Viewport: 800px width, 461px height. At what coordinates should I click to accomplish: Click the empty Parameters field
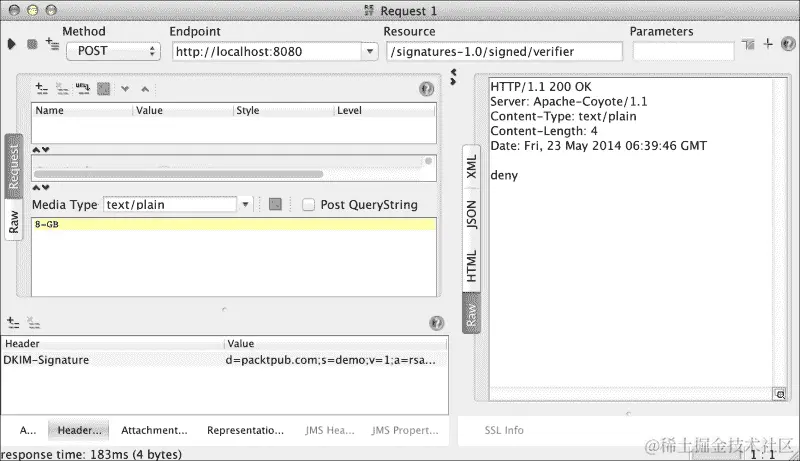tap(683, 52)
